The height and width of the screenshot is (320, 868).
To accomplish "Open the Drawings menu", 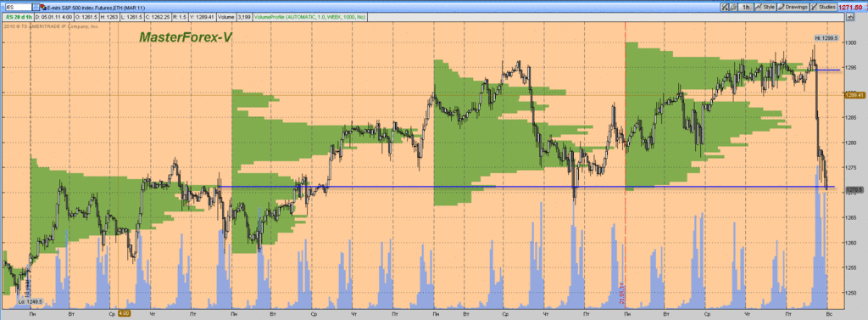I will 793,7.
